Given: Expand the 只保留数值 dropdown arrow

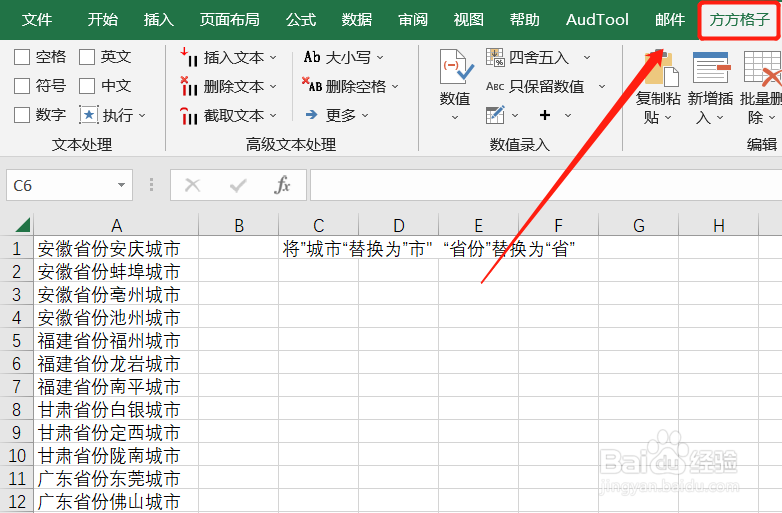Looking at the screenshot, I should tap(602, 87).
